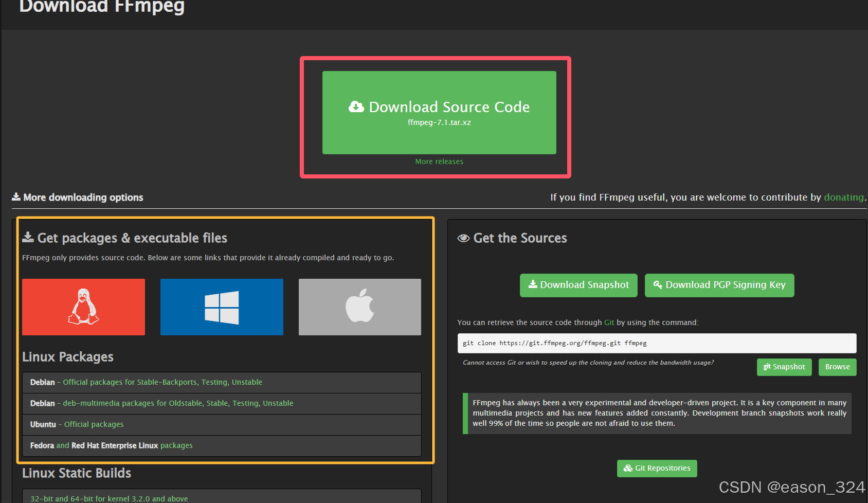Follow the donating link
This screenshot has height=503, width=868.
843,197
